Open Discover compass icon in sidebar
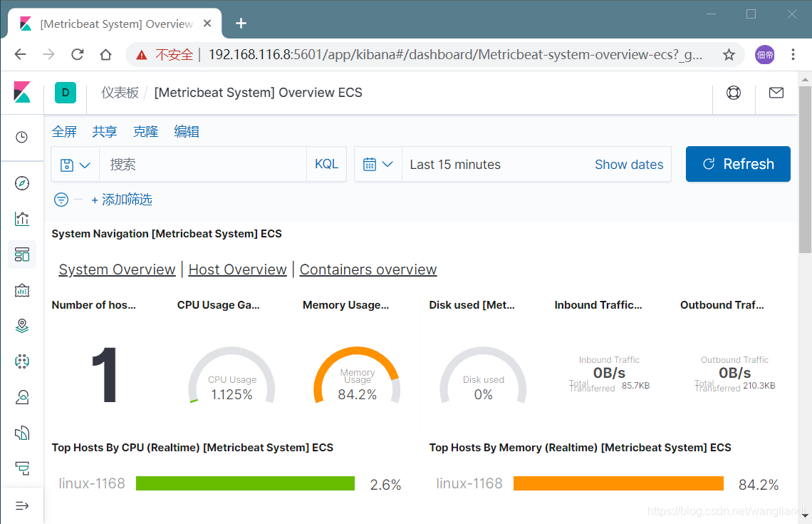Viewport: 812px width, 524px height. tap(22, 183)
